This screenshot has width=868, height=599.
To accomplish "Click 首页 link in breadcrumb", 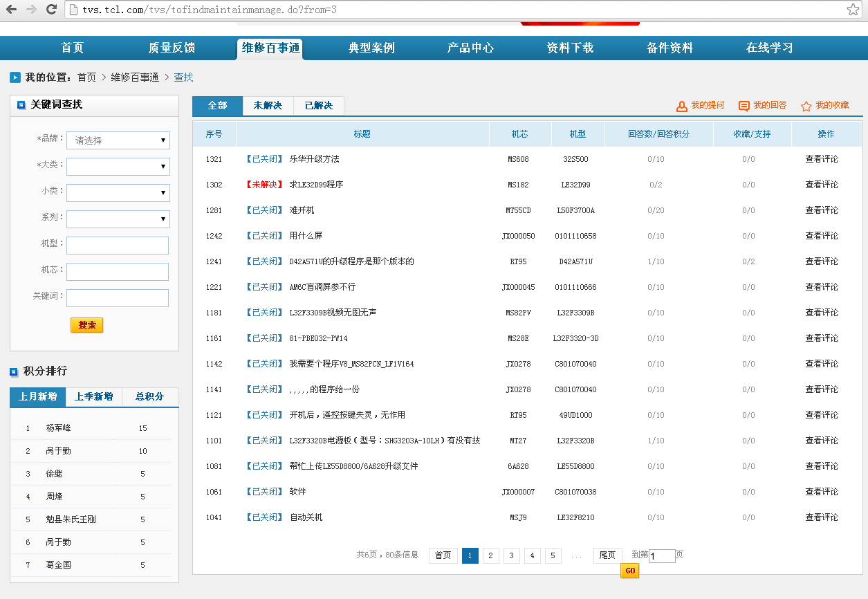I will [86, 77].
